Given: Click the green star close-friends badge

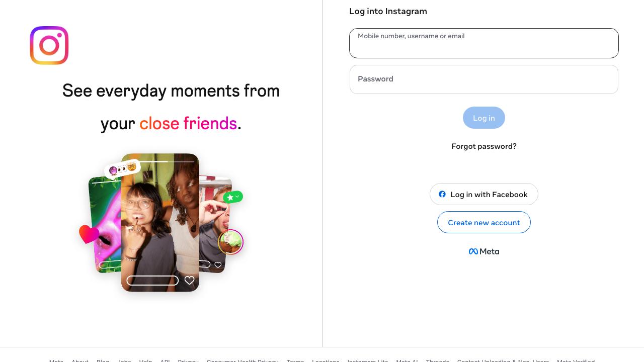Looking at the screenshot, I should (x=233, y=197).
